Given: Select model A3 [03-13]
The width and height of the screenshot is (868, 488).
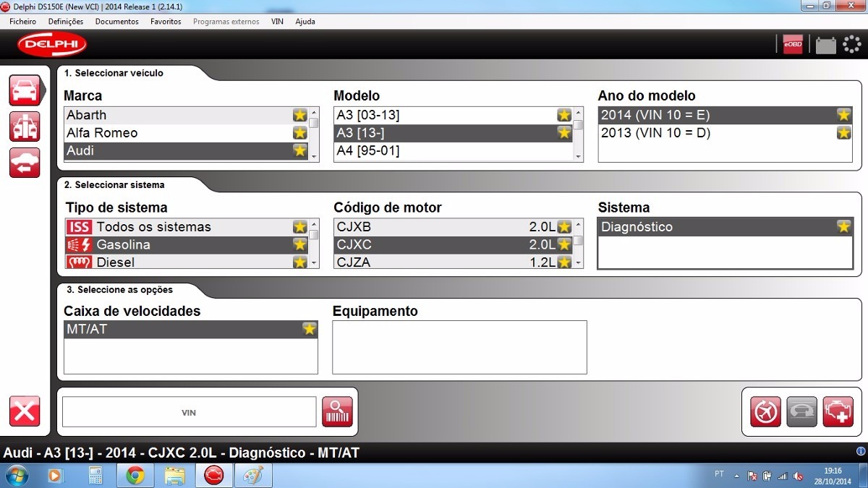Looking at the screenshot, I should tap(453, 115).
